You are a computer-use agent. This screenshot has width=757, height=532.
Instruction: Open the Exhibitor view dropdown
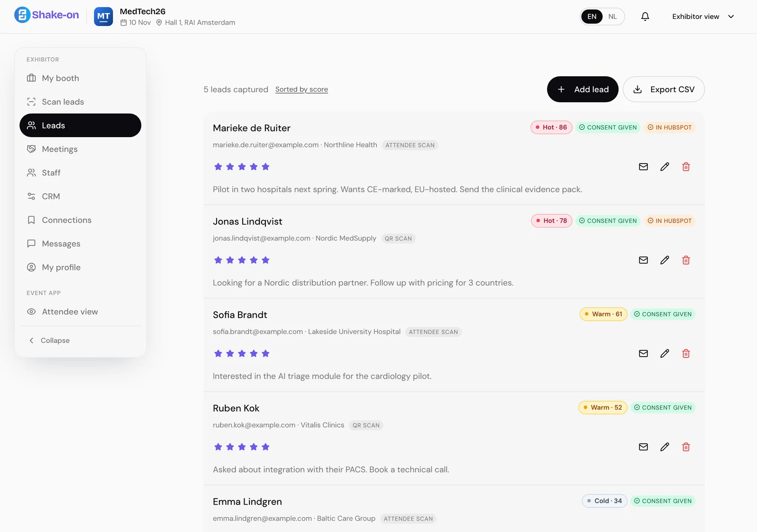(703, 17)
